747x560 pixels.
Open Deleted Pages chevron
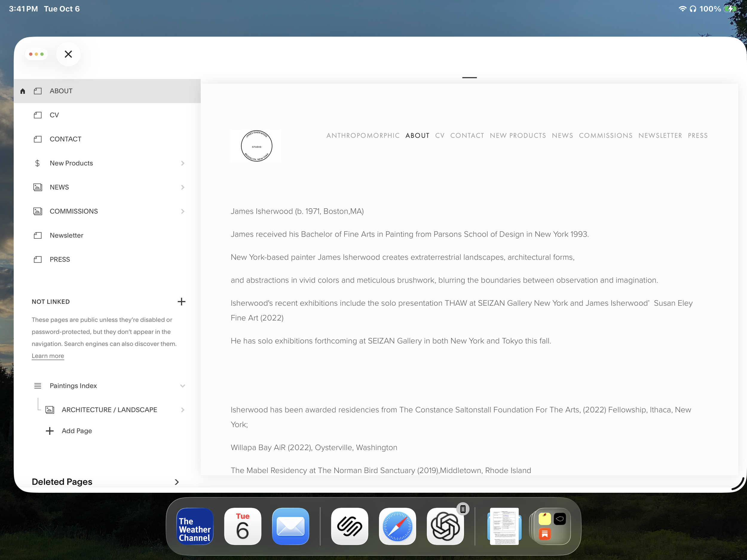click(177, 482)
